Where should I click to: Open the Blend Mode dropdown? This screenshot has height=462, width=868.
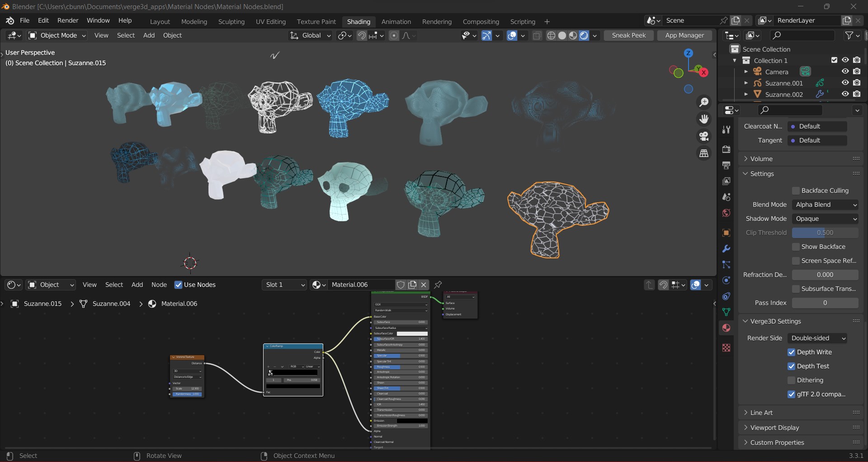coord(826,205)
